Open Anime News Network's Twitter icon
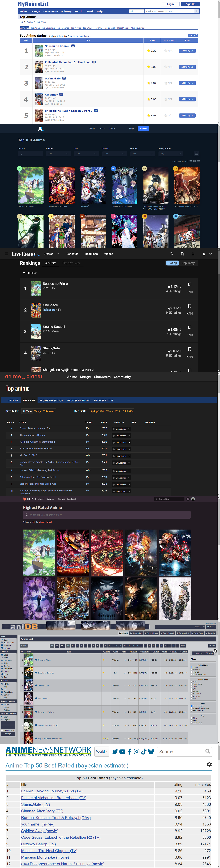 (115, 752)
